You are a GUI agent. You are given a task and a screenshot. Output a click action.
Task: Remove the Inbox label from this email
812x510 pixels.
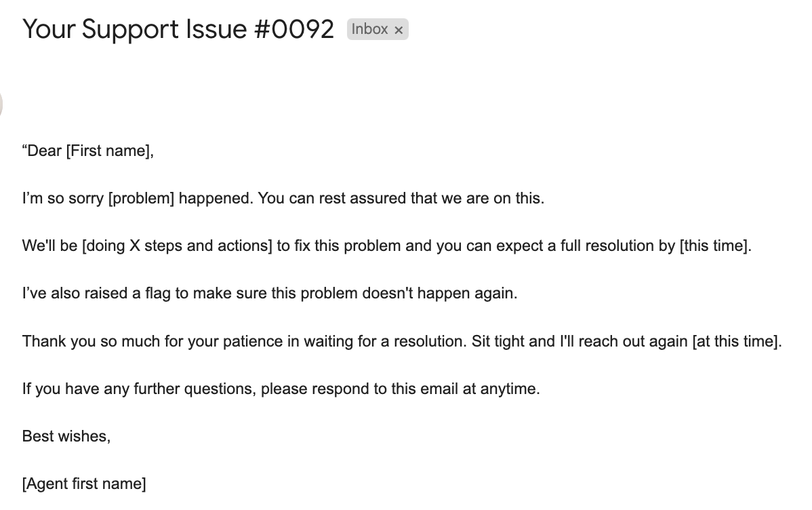tap(399, 29)
